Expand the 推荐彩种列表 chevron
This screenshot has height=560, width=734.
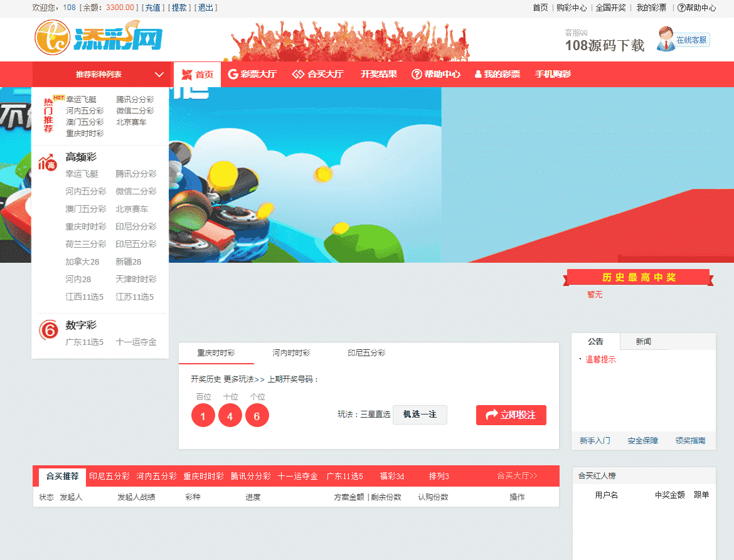pos(159,74)
